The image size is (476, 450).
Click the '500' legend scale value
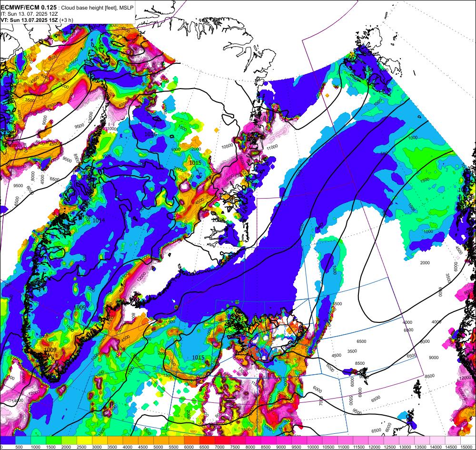tap(19, 447)
